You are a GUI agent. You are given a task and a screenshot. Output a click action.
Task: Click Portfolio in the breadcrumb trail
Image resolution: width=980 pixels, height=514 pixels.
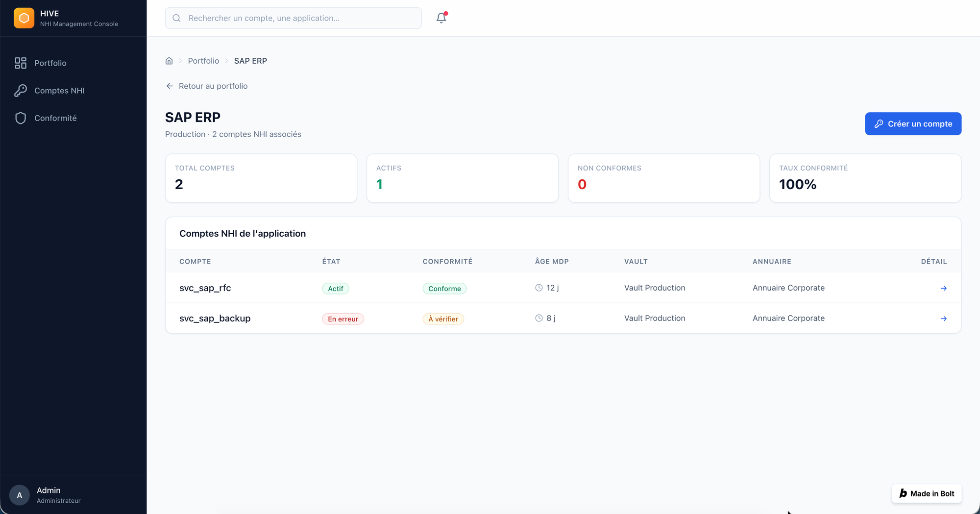[203, 61]
